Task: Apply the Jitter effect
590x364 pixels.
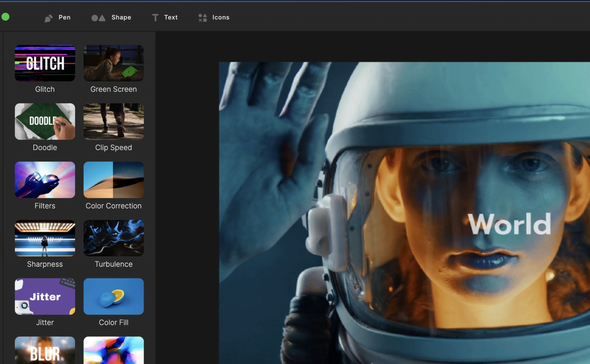Action: [x=45, y=296]
